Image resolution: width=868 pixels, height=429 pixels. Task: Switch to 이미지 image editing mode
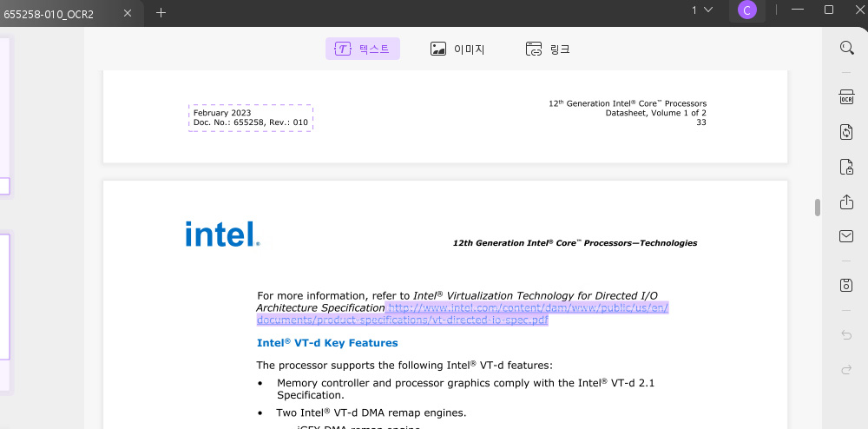coord(457,49)
